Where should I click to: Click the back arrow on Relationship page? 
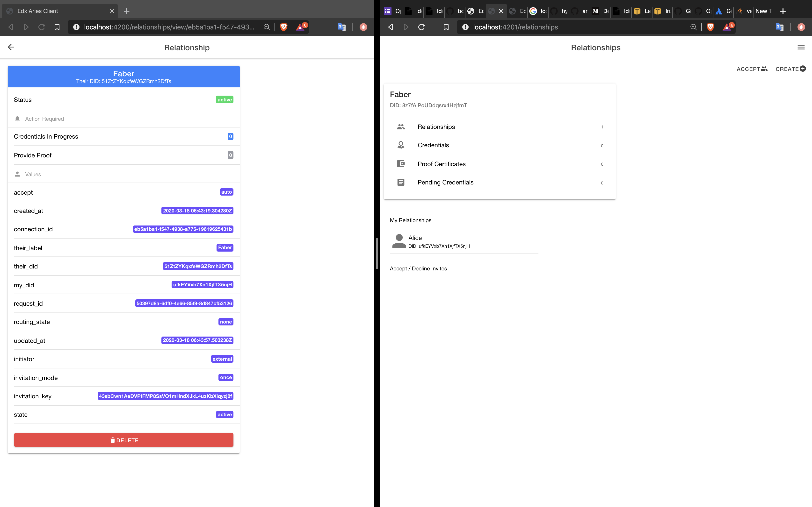coord(11,47)
